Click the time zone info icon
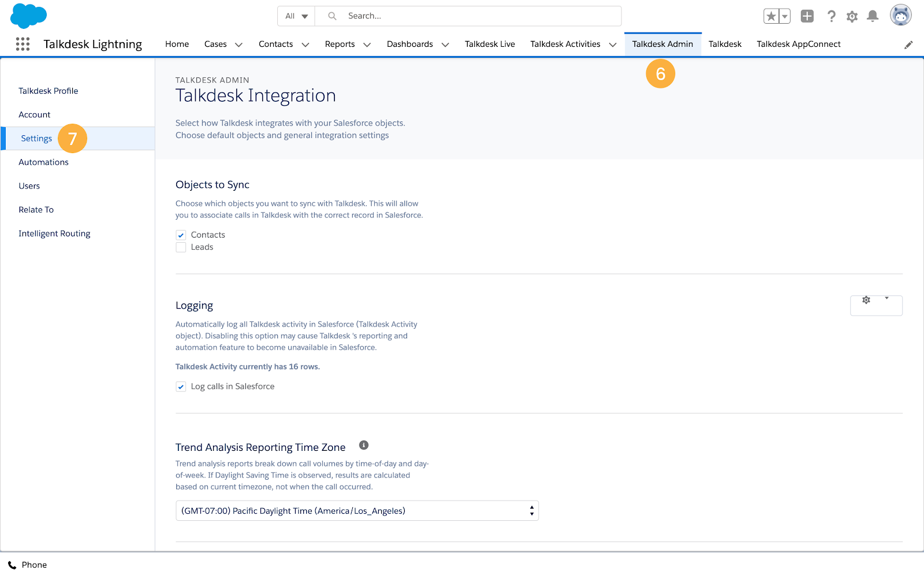The height and width of the screenshot is (578, 924). (x=364, y=445)
